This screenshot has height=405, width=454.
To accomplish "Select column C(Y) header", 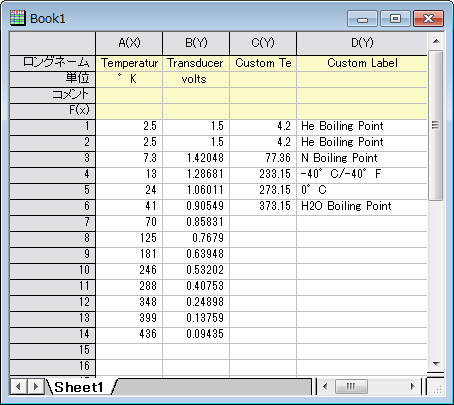I will pyautogui.click(x=263, y=43).
